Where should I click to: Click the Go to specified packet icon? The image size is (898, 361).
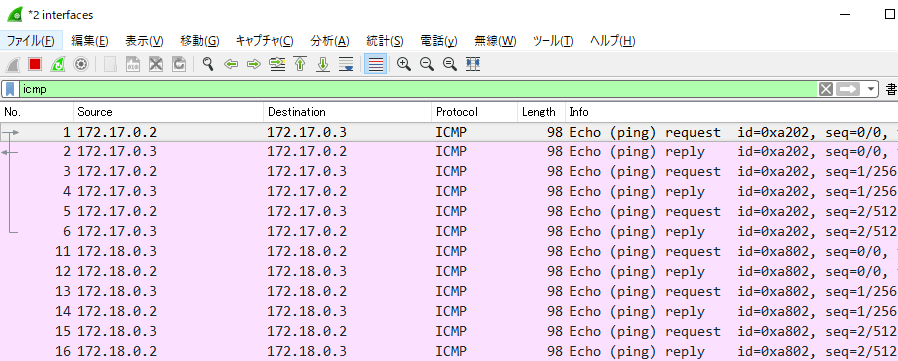point(277,64)
